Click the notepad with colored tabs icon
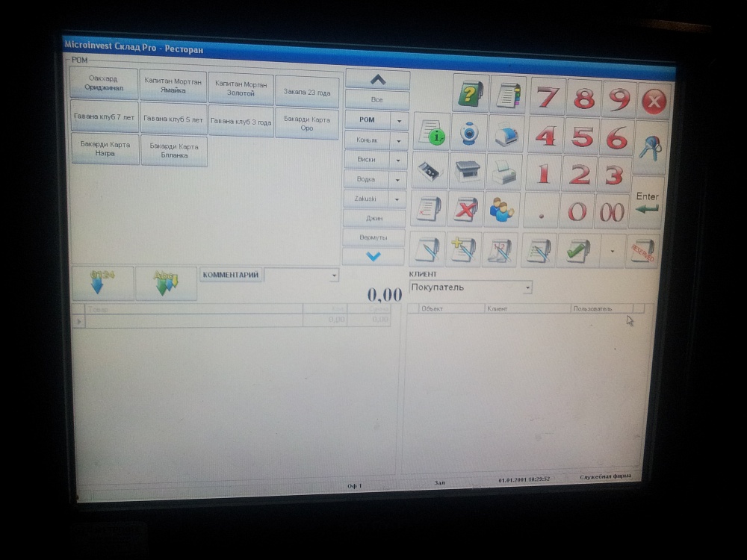This screenshot has width=747, height=560. click(508, 94)
